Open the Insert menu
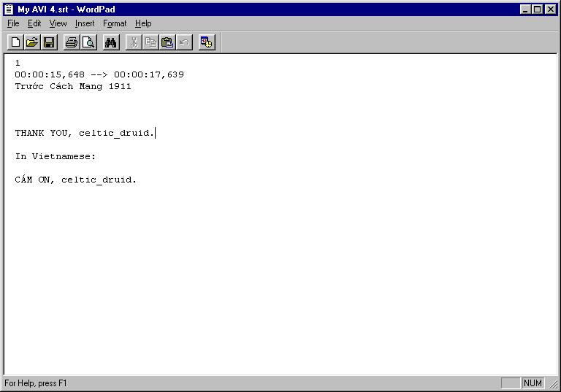The image size is (561, 392). coord(85,23)
